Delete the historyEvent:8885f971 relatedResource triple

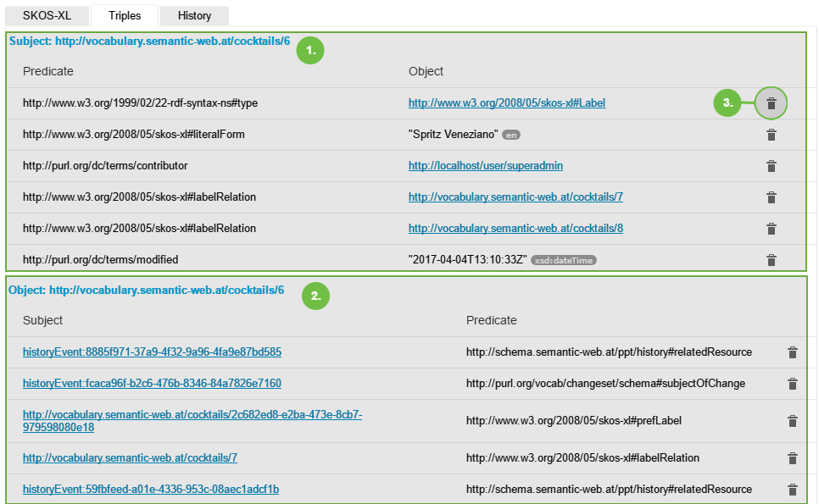tap(792, 352)
